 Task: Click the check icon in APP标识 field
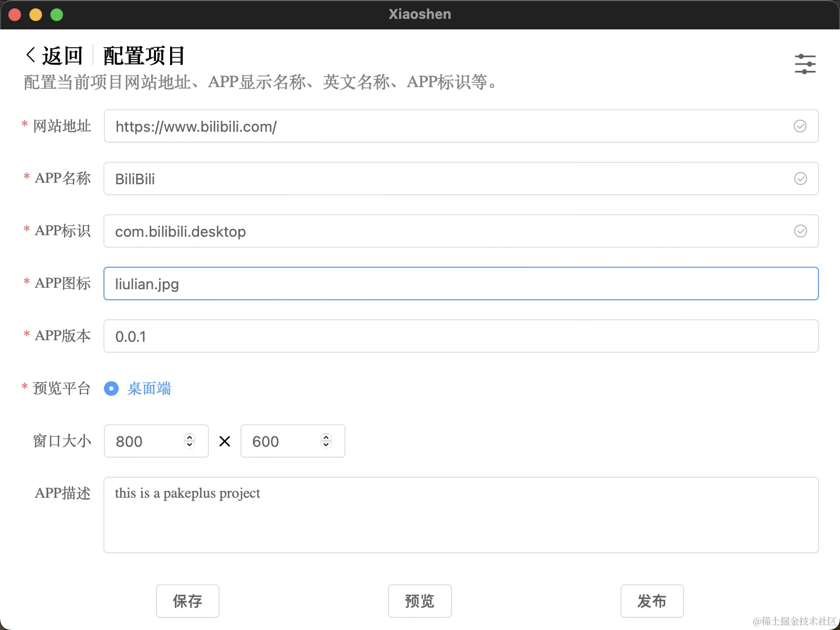tap(800, 231)
